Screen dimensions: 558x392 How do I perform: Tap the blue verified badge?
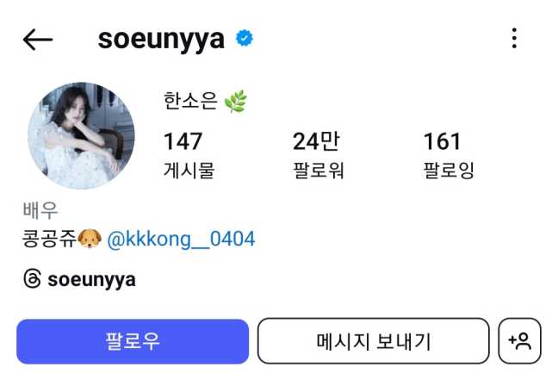point(245,38)
